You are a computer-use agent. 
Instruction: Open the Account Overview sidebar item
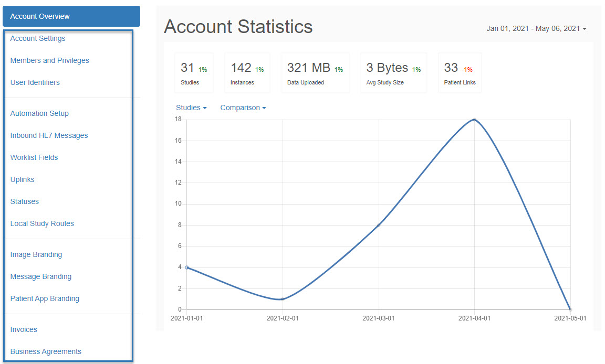tap(71, 16)
